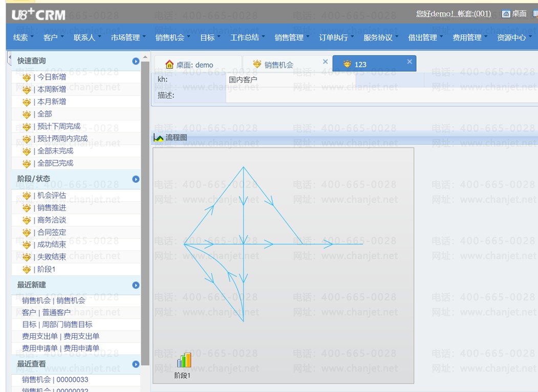Open recent item 客户 | 普通客户
The width and height of the screenshot is (538, 392).
click(46, 313)
